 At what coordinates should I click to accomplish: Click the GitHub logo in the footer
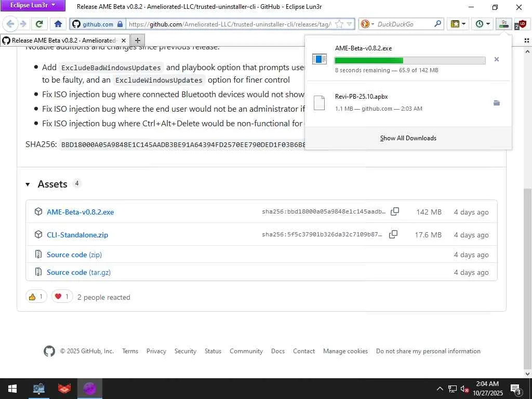coord(49,351)
